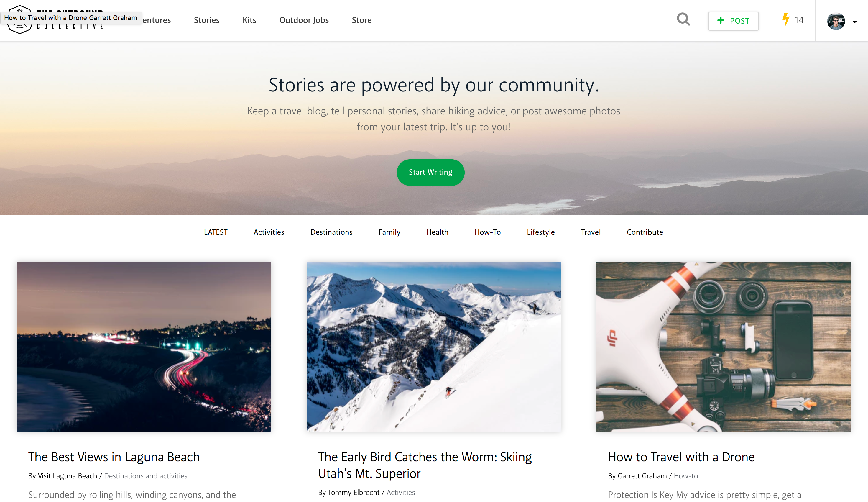
Task: Select the How-To category tab
Action: [x=487, y=232]
